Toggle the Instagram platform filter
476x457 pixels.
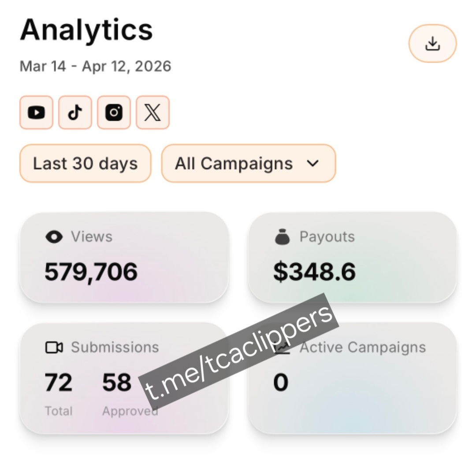pyautogui.click(x=114, y=113)
